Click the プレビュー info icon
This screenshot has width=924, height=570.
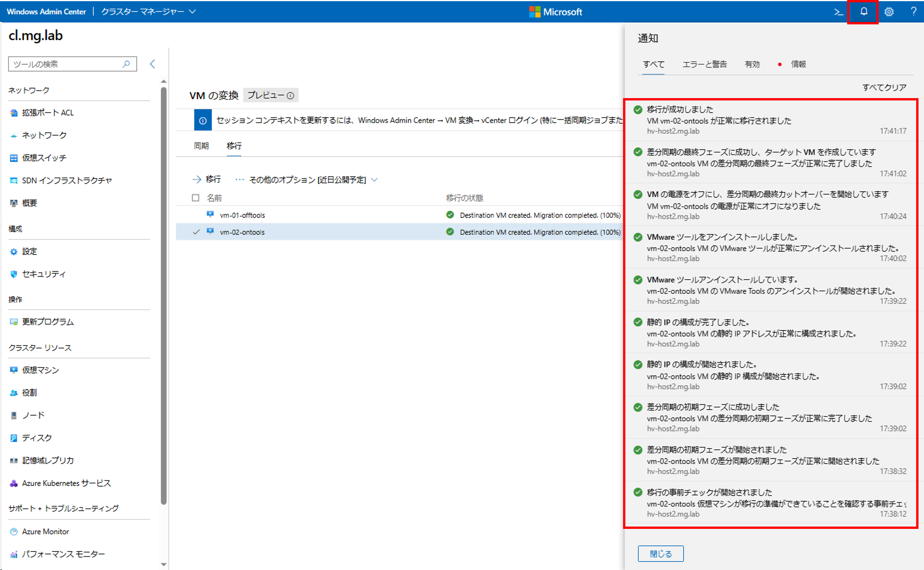pos(290,96)
